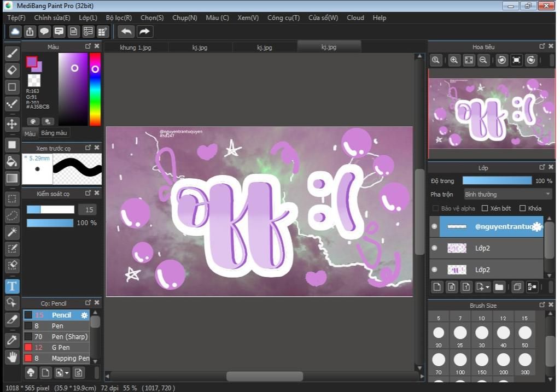Undock the Brush Size panel

coord(542,305)
